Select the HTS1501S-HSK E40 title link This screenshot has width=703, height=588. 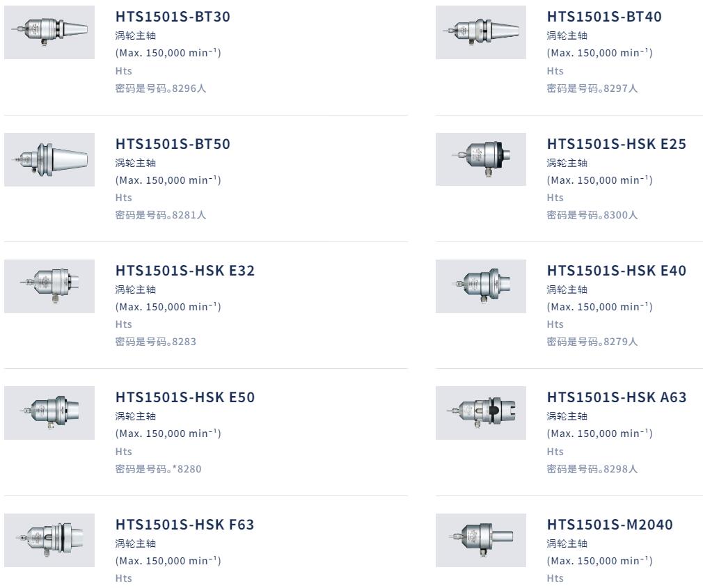[616, 271]
